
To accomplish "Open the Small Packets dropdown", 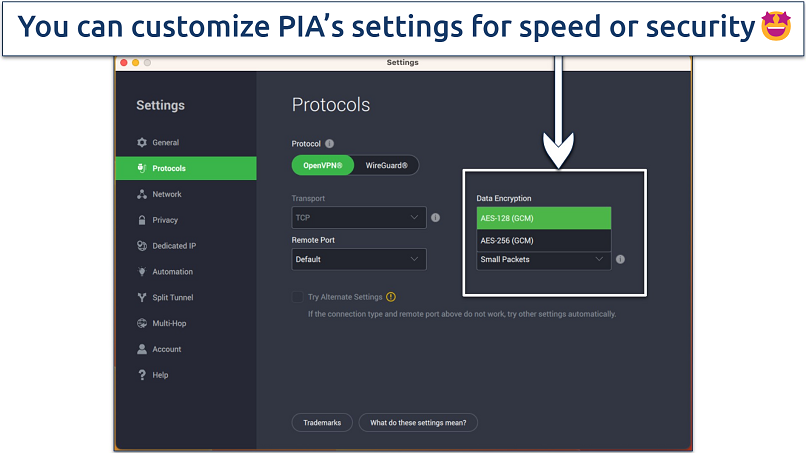I will (x=543, y=260).
